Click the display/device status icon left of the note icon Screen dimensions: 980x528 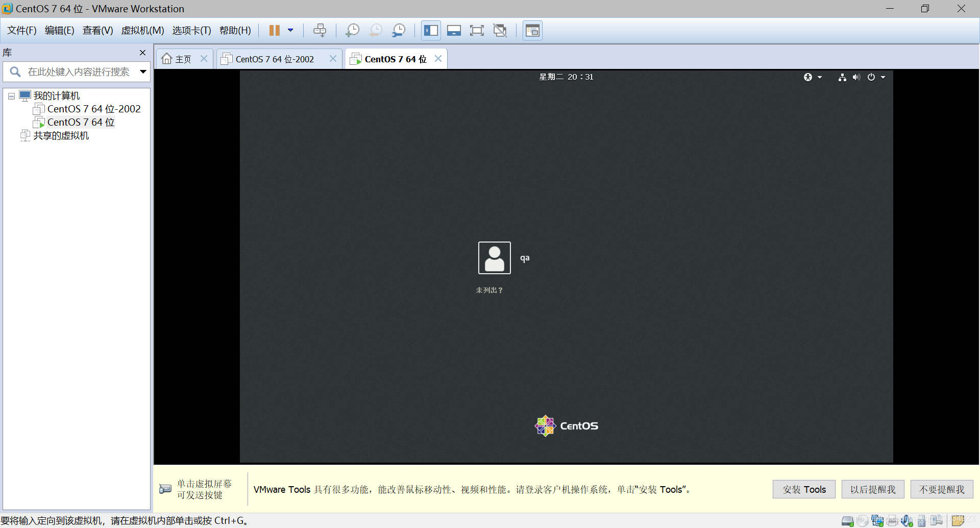[x=937, y=521]
